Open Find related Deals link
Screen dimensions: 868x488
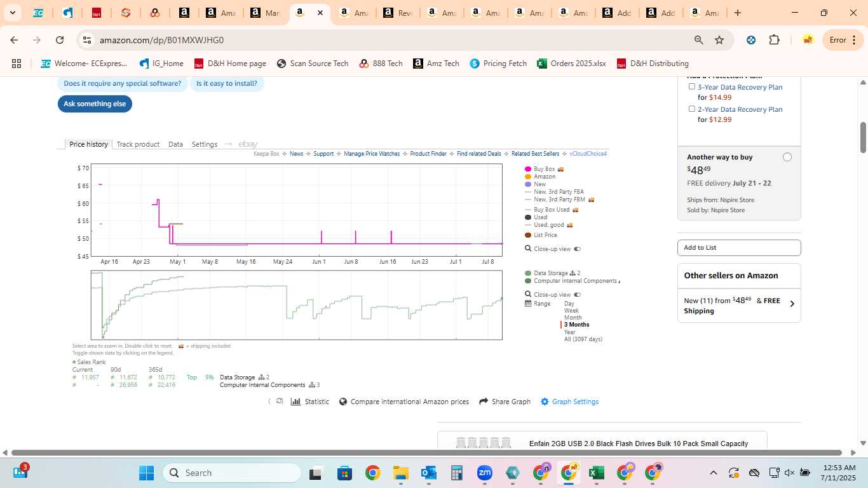point(479,154)
